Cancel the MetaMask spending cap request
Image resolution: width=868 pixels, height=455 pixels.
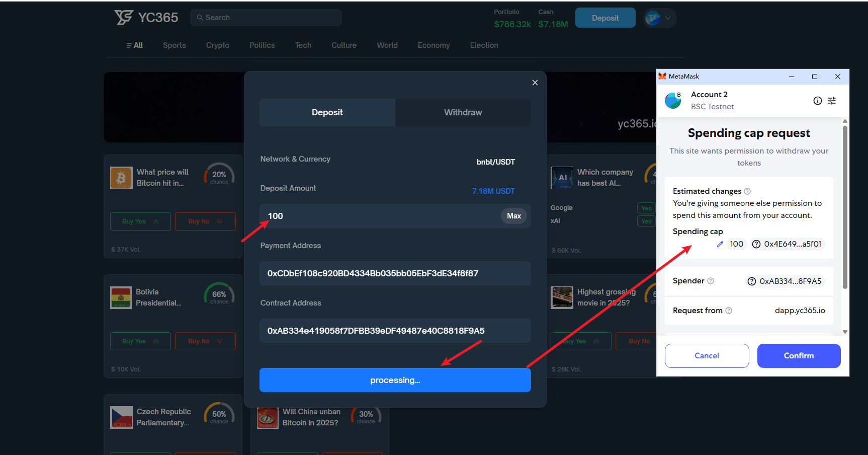pos(707,356)
